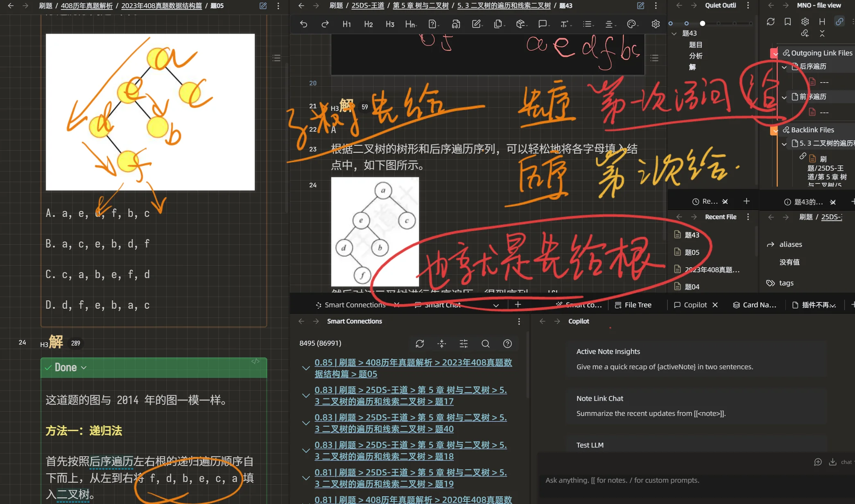
Task: Collapse the 题43 outline heading
Action: [x=674, y=34]
